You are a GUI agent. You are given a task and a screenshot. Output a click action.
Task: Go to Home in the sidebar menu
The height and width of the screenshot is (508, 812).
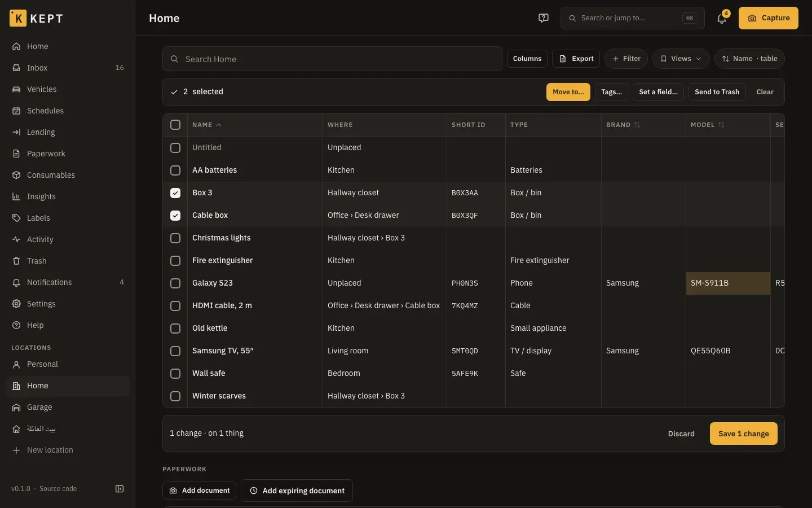[68, 46]
